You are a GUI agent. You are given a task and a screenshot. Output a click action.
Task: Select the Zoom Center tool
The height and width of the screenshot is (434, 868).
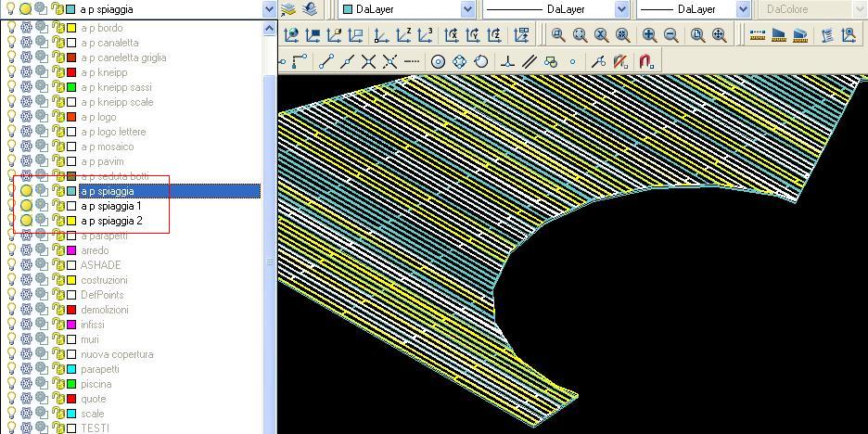(x=623, y=35)
